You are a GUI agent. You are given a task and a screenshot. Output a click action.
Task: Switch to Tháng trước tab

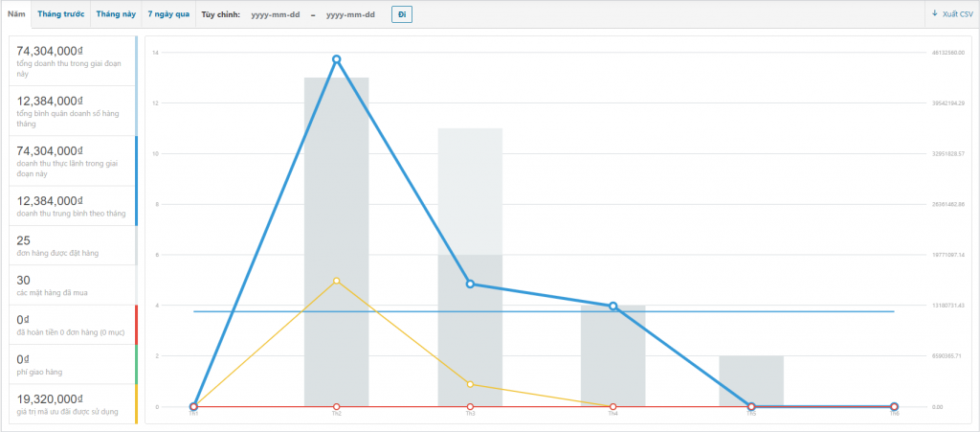click(x=60, y=14)
